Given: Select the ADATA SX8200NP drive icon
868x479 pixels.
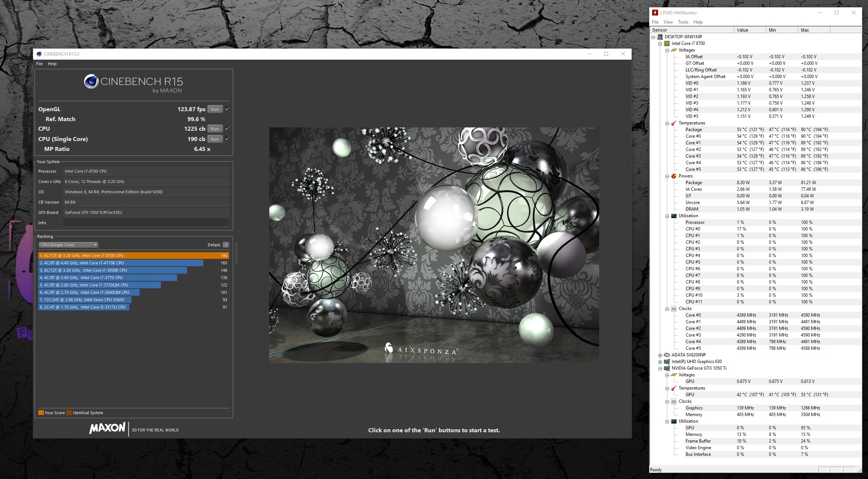Looking at the screenshot, I should (667, 355).
